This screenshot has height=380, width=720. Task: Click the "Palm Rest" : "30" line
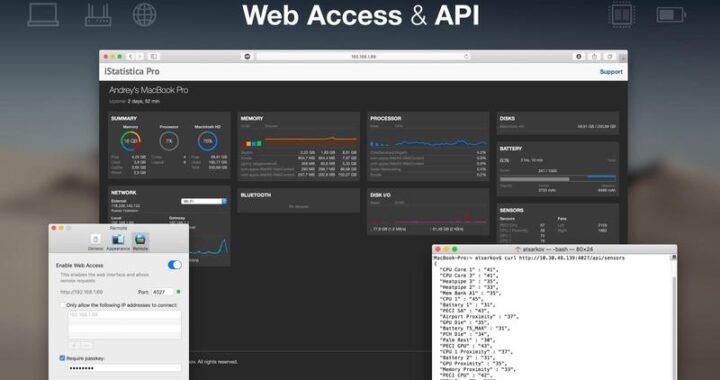467,340
